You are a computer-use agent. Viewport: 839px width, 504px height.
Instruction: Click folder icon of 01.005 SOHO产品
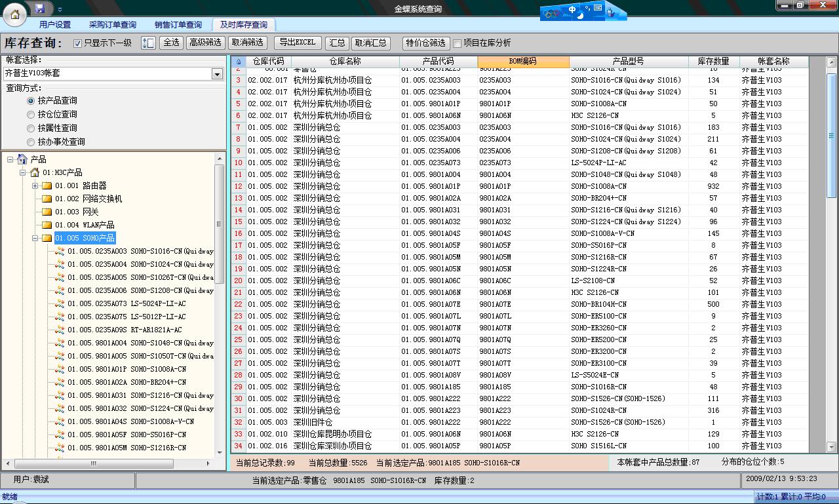click(x=47, y=238)
